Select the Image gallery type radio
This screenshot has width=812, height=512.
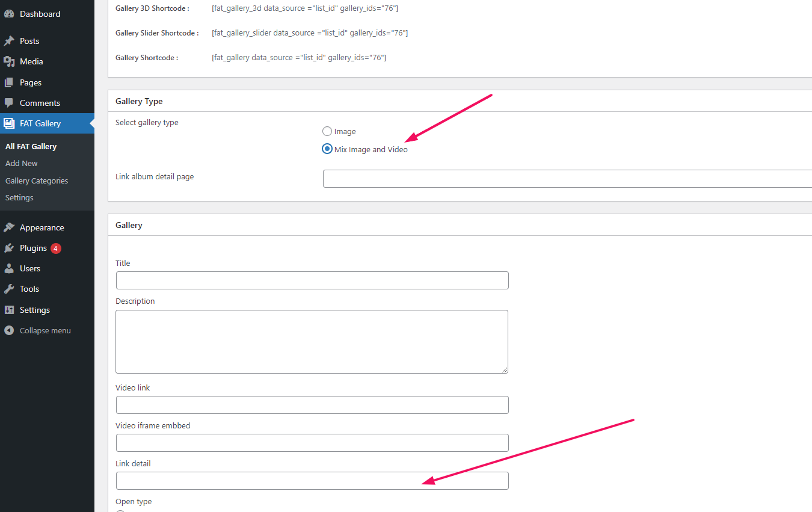point(327,131)
